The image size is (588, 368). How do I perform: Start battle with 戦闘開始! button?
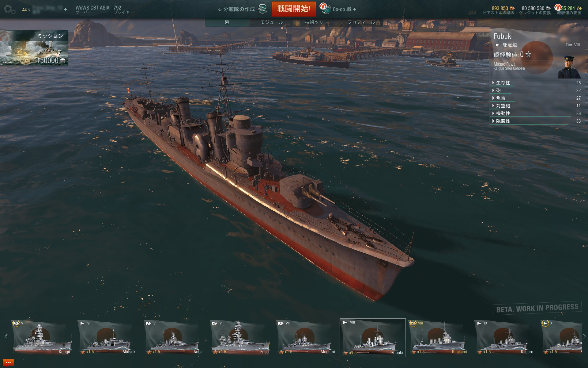pos(294,9)
